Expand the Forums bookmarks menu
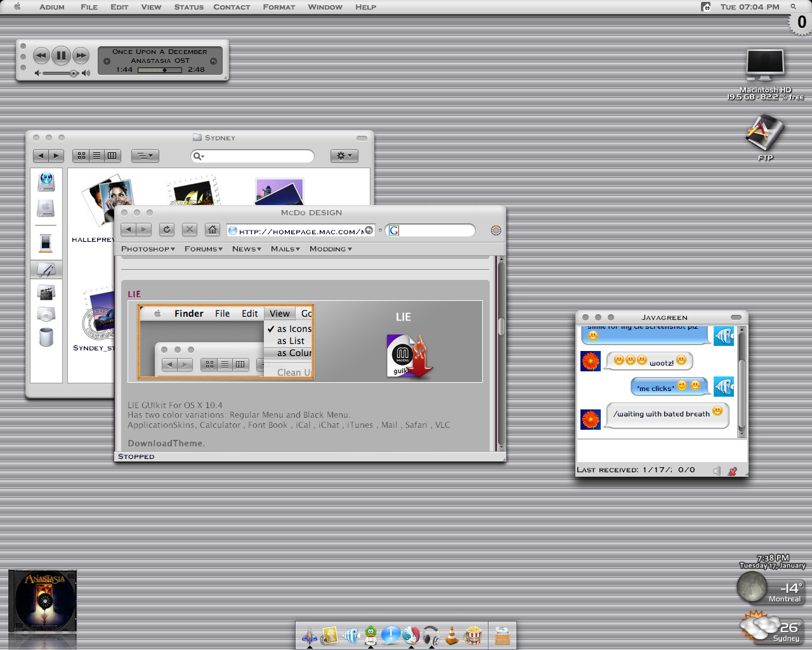Screen dimensions: 812x650 coord(204,249)
